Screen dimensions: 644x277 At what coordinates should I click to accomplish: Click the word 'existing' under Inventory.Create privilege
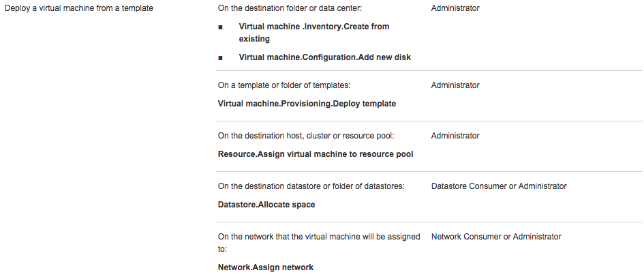click(x=254, y=39)
